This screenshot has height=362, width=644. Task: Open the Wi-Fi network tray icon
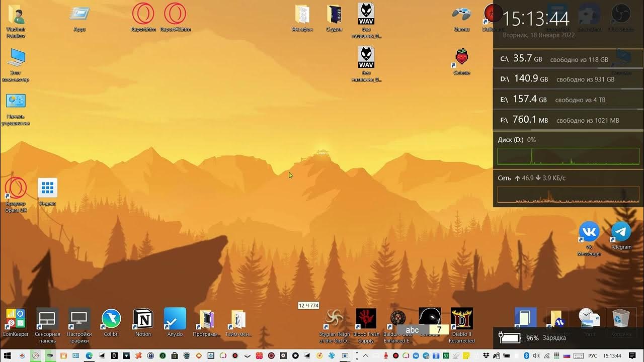click(547, 355)
